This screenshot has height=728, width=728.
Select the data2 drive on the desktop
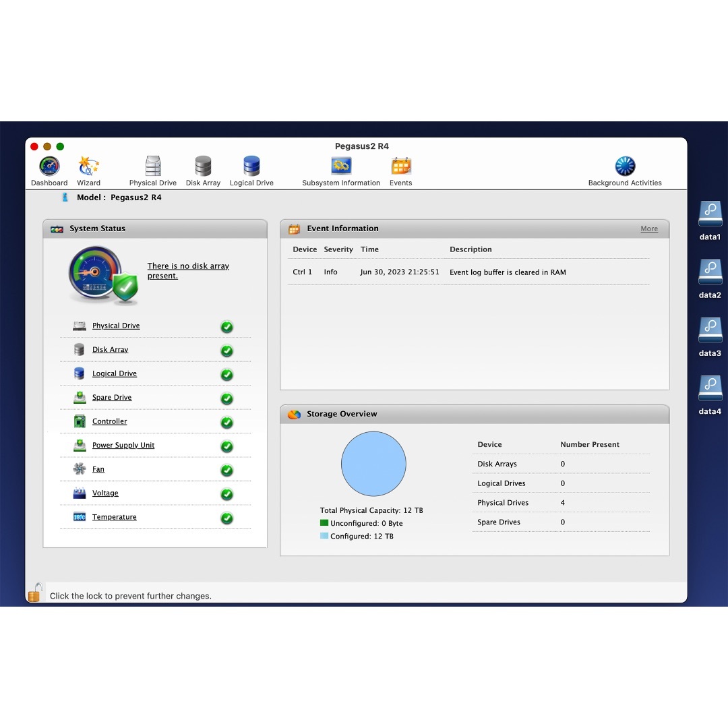(x=710, y=278)
